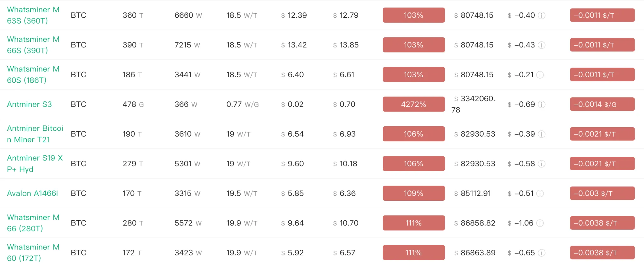Open Whatsminer M63S (360T) miner link
This screenshot has width=644, height=267.
tap(33, 15)
